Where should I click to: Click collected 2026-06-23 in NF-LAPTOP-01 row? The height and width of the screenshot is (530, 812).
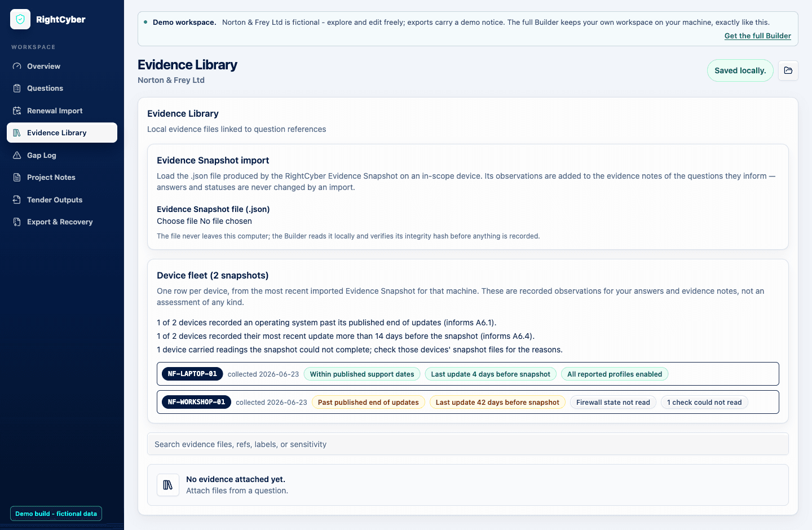pyautogui.click(x=263, y=374)
